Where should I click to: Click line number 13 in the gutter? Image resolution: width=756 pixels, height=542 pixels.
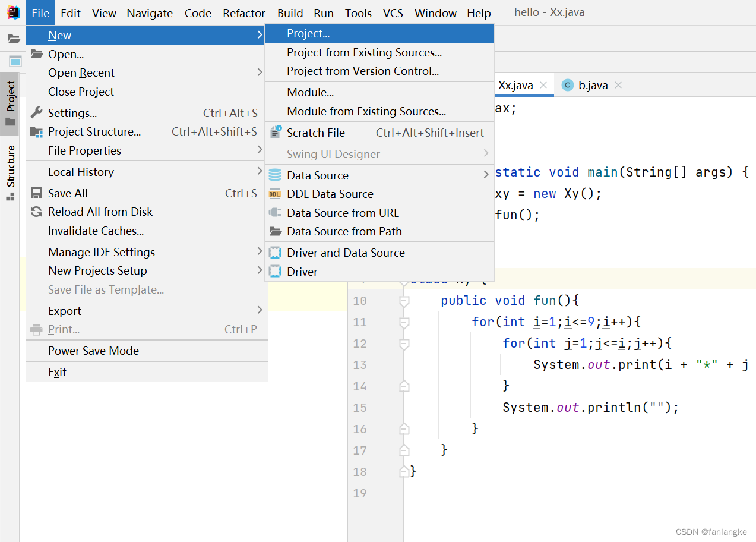[x=360, y=365]
